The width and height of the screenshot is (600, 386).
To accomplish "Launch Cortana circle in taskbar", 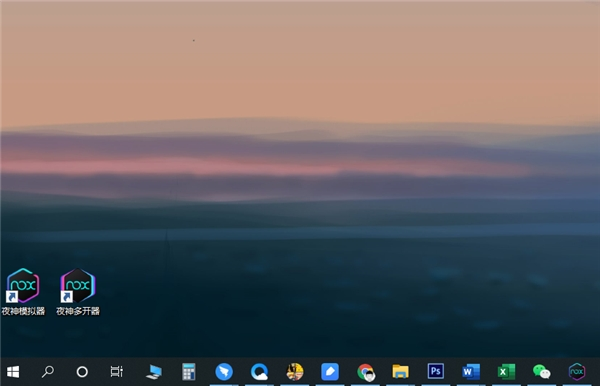I will click(x=82, y=371).
